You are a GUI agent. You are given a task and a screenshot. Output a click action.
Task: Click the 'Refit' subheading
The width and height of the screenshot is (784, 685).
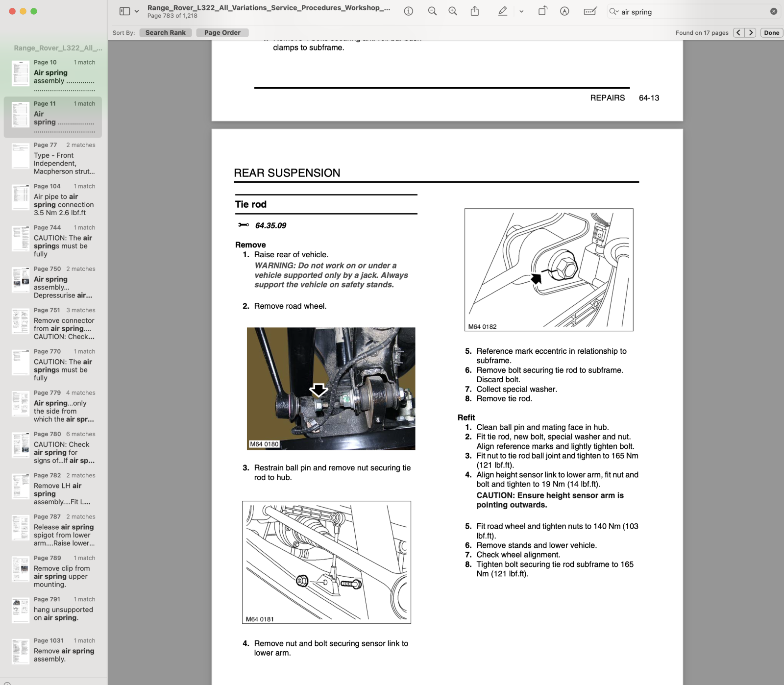pos(466,417)
